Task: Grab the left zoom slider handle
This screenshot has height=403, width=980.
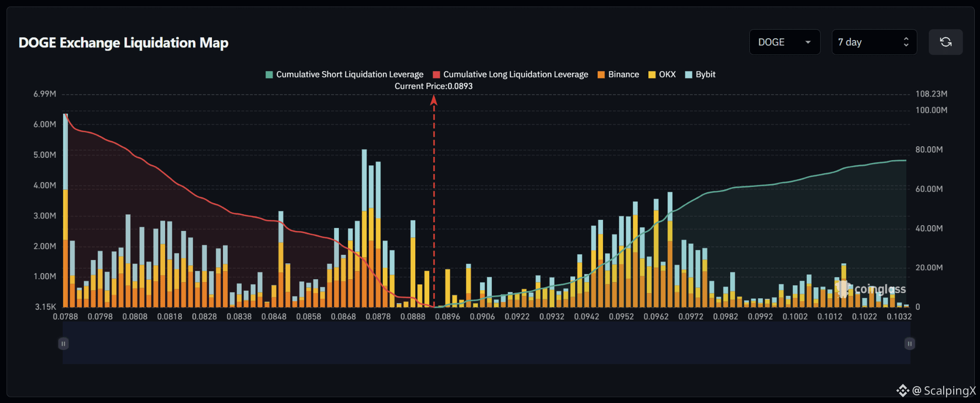Action: (x=63, y=344)
